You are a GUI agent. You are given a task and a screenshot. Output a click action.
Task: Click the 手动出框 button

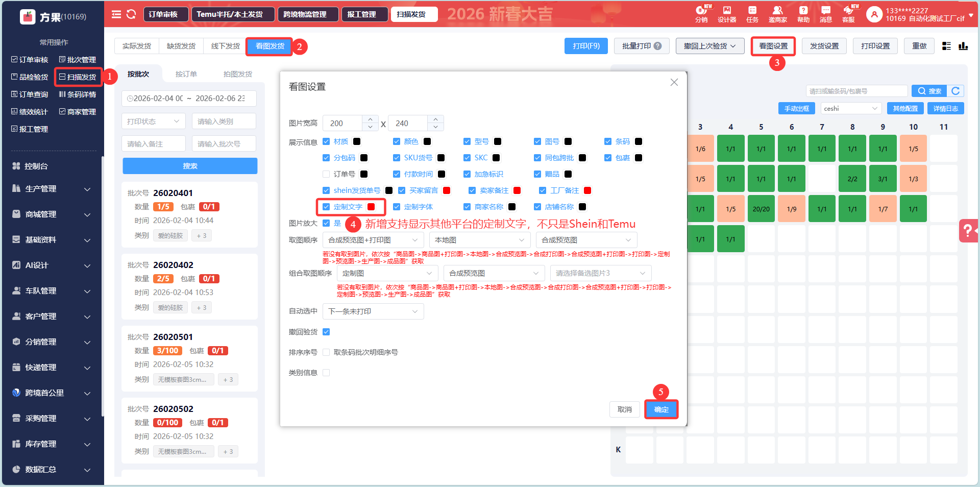797,108
